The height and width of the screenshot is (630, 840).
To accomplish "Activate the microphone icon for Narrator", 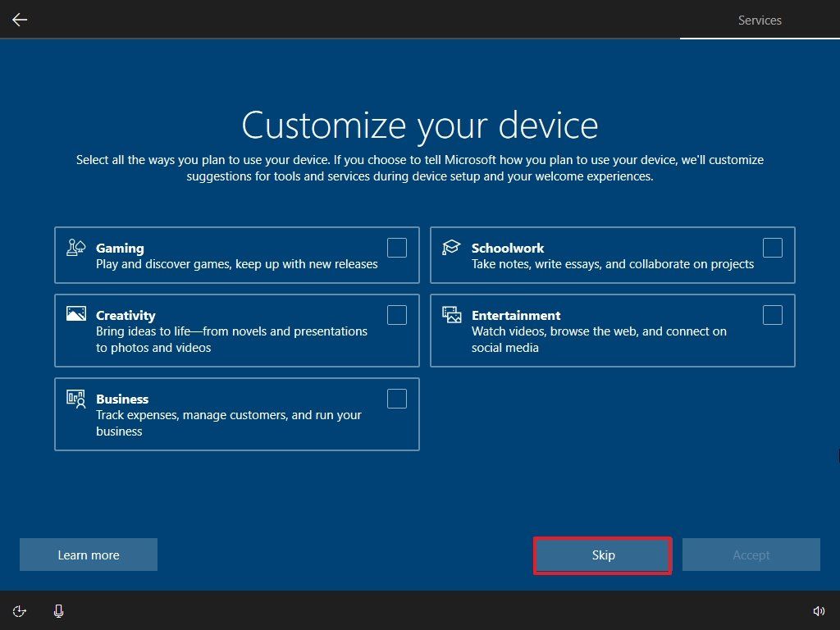I will 58,610.
